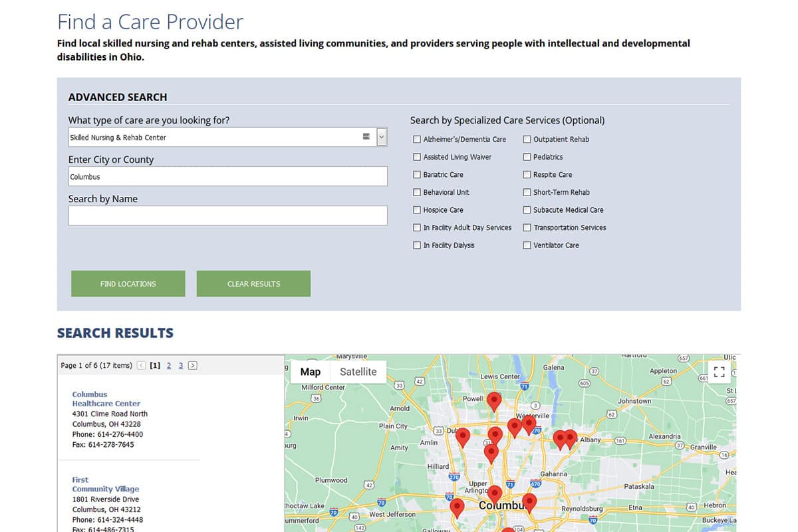The image size is (798, 532).
Task: Go to next results page arrow
Action: pyautogui.click(x=193, y=365)
